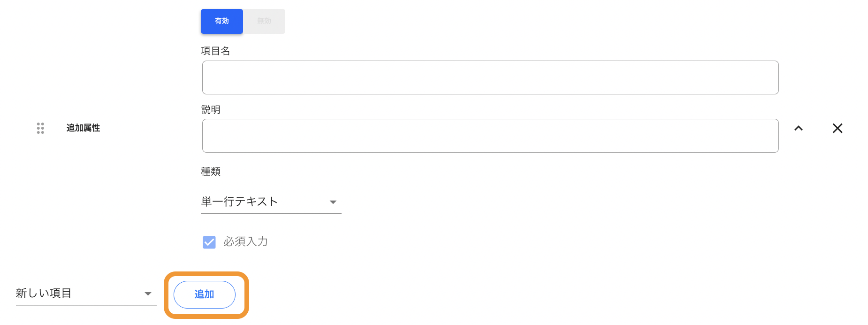The height and width of the screenshot is (325, 868).
Task: Click the 必須入力 checkbox label text
Action: (x=245, y=241)
